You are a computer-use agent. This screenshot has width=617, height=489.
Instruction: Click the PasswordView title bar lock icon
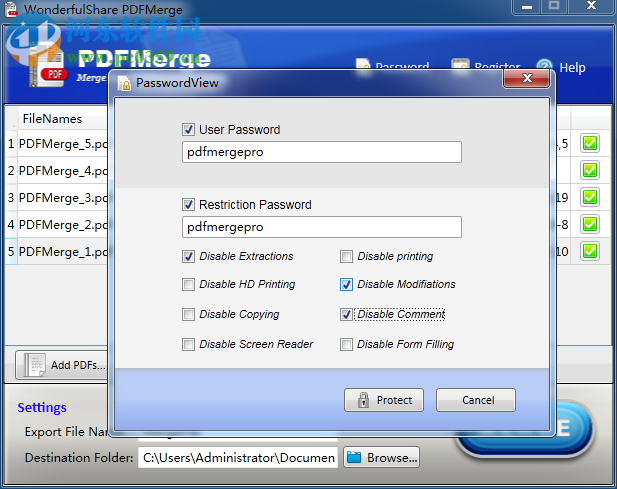124,83
